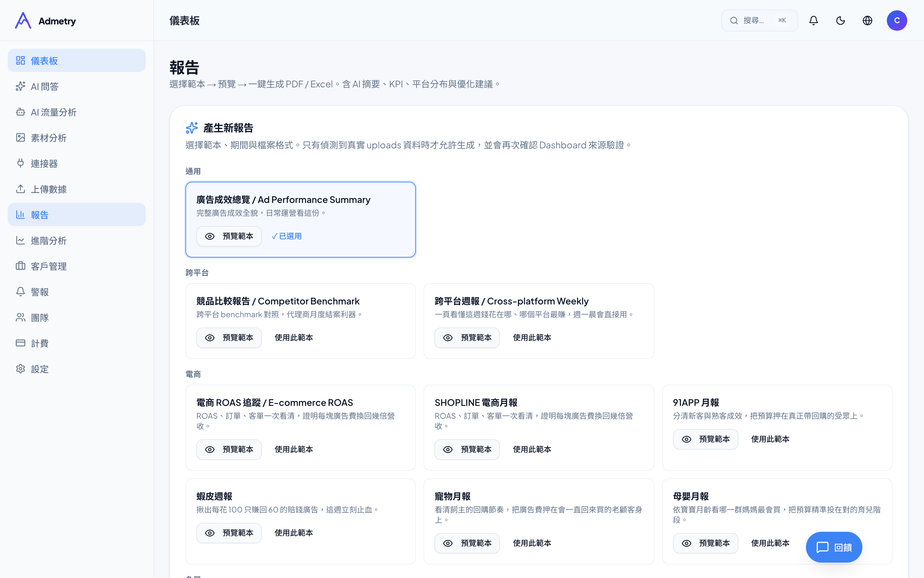
Task: Go to 上傳數據 page
Action: 77,189
